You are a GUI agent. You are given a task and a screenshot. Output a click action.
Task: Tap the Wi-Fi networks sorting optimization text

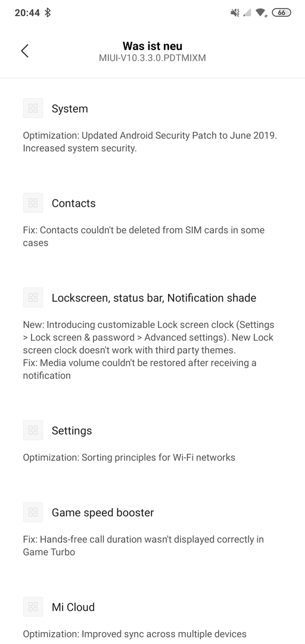coord(129,457)
